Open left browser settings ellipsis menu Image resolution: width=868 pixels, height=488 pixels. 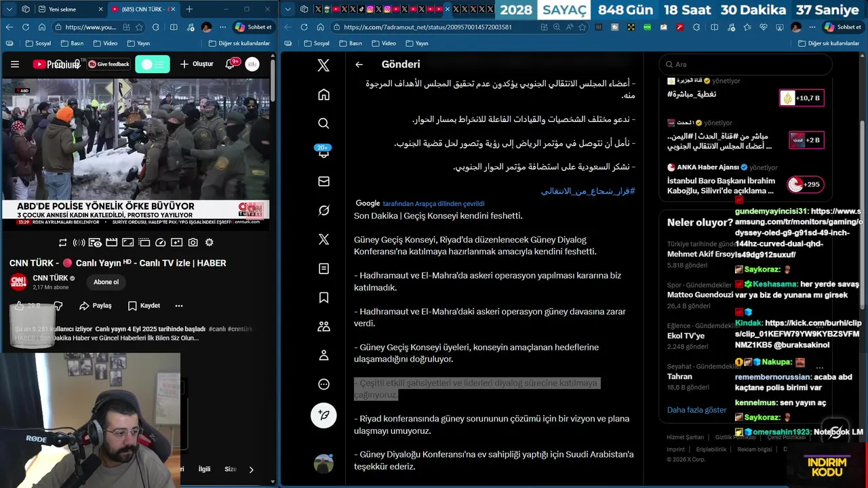[223, 27]
